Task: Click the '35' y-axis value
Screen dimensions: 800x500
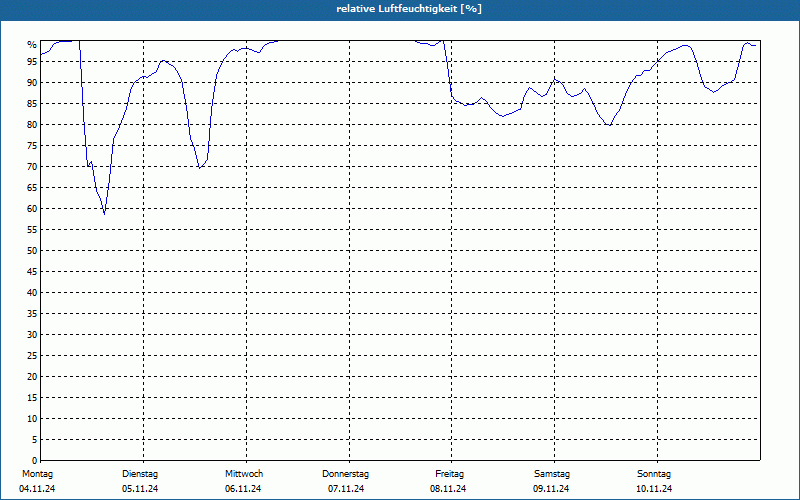Action: pyautogui.click(x=32, y=314)
